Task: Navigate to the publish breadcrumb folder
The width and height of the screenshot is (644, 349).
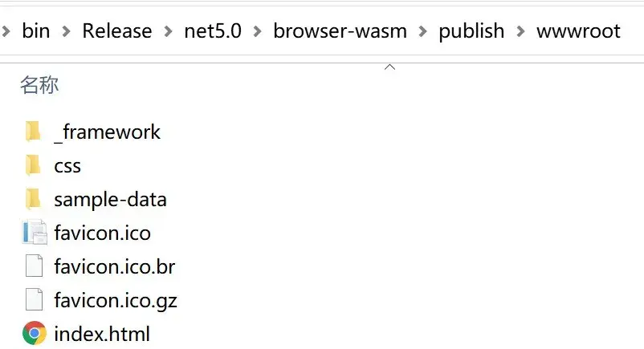Action: coord(471,31)
